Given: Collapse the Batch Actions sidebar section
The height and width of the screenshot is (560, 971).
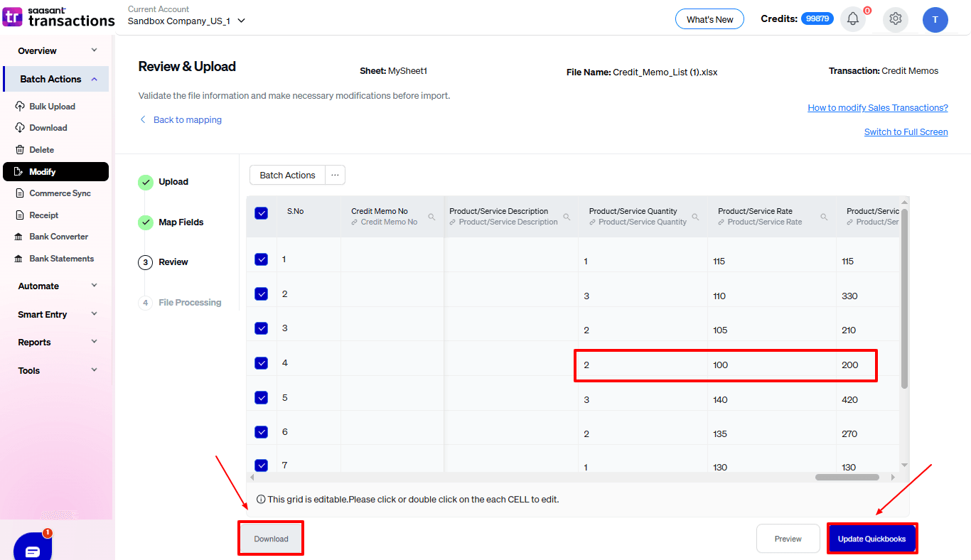Looking at the screenshot, I should pyautogui.click(x=55, y=78).
